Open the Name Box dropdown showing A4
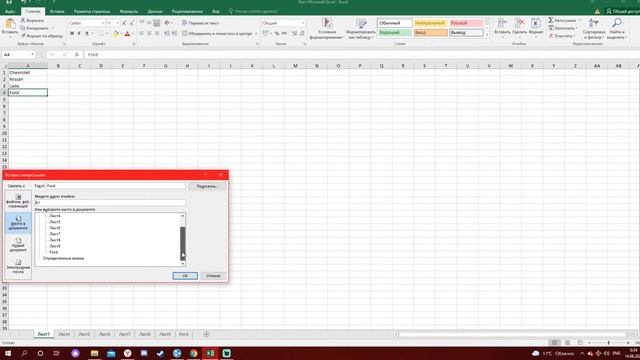Viewport: 640px width, 360px height. tap(32, 54)
